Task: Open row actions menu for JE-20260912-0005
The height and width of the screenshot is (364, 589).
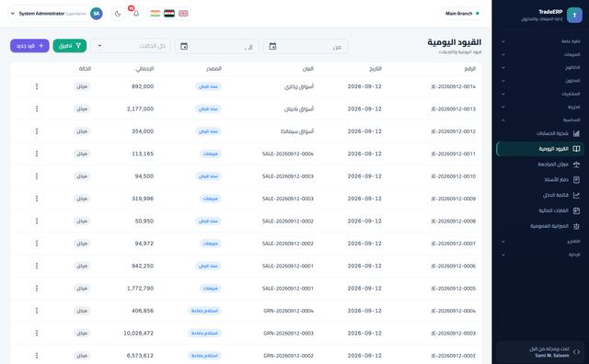Action: [37, 289]
